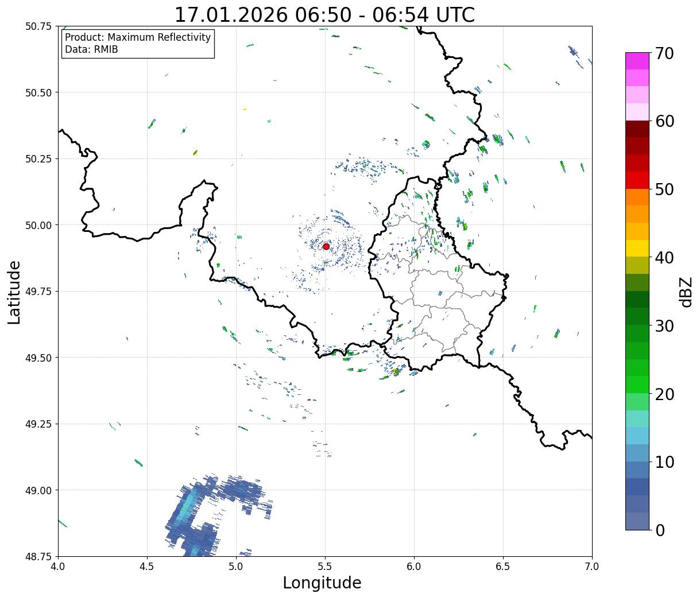700x597 pixels.
Task: Select the bright green swatch just above 20 dBZ
Action: (637, 385)
